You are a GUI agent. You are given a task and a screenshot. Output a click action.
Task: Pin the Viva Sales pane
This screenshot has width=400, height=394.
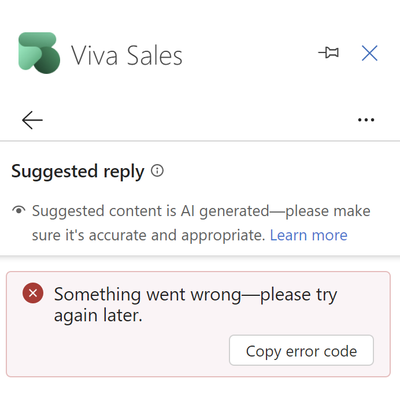coord(329,53)
